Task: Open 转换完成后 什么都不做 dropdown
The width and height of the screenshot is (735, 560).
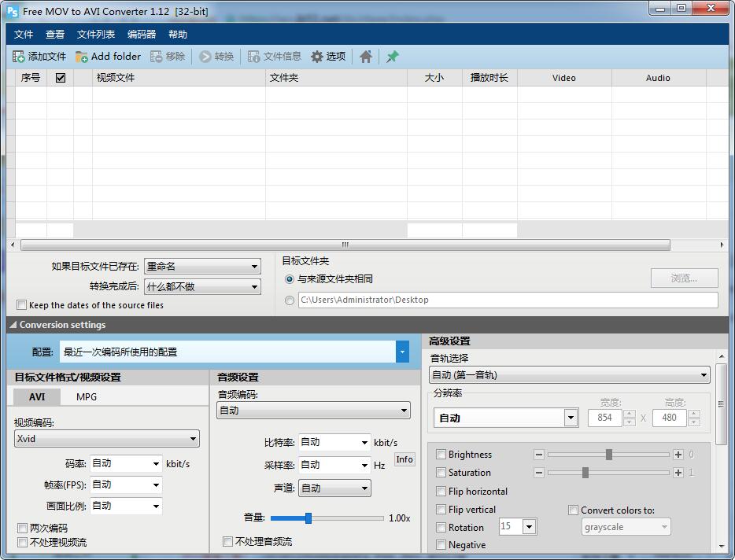Action: (x=202, y=286)
